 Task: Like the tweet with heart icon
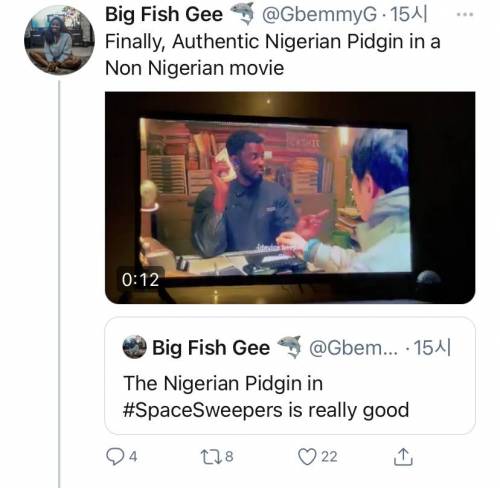tap(307, 456)
